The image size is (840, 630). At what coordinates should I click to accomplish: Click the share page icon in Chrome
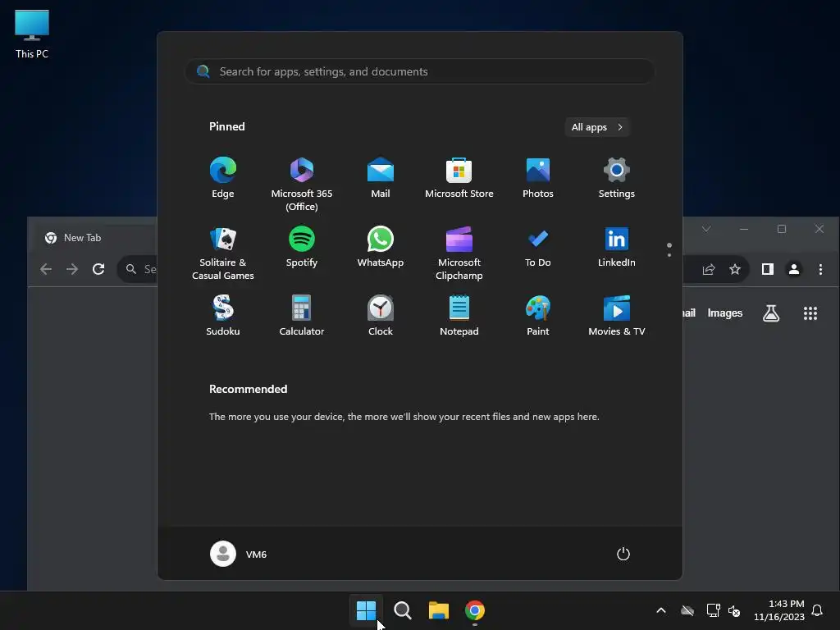tap(709, 269)
